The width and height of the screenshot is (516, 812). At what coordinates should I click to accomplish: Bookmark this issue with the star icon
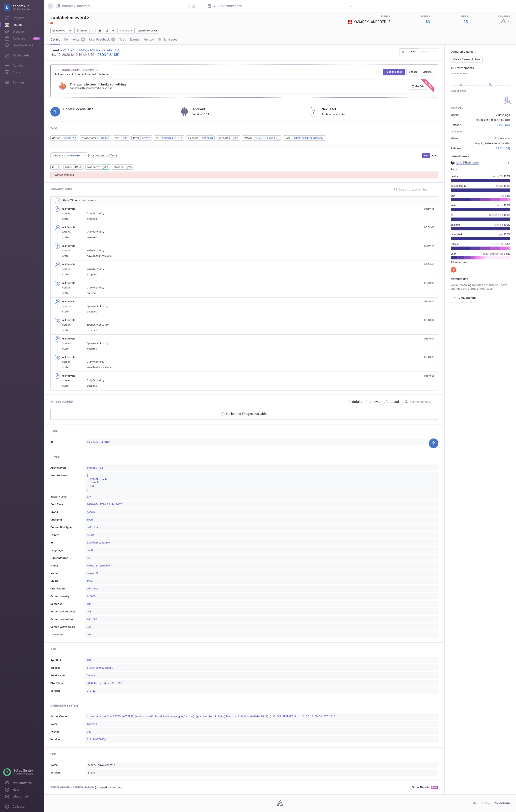coord(100,30)
